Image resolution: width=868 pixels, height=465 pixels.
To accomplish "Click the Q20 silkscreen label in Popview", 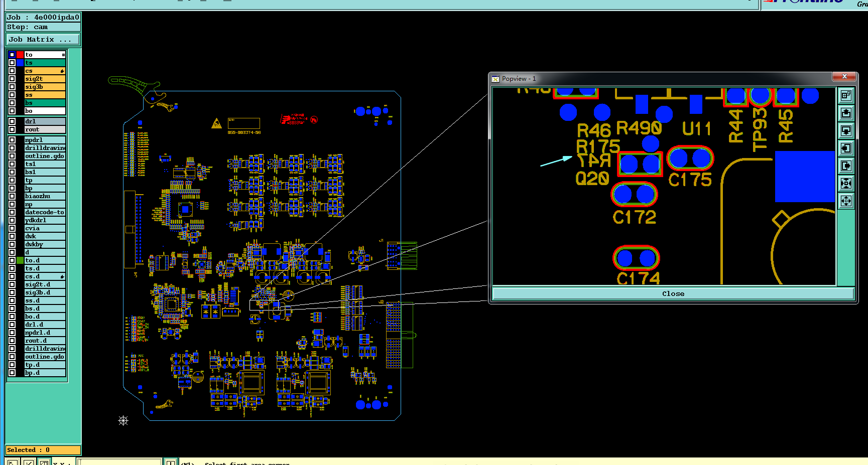I will 592,178.
